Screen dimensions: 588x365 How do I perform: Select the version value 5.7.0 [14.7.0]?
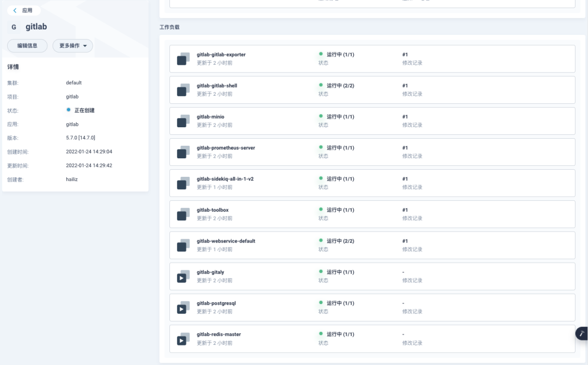click(81, 138)
